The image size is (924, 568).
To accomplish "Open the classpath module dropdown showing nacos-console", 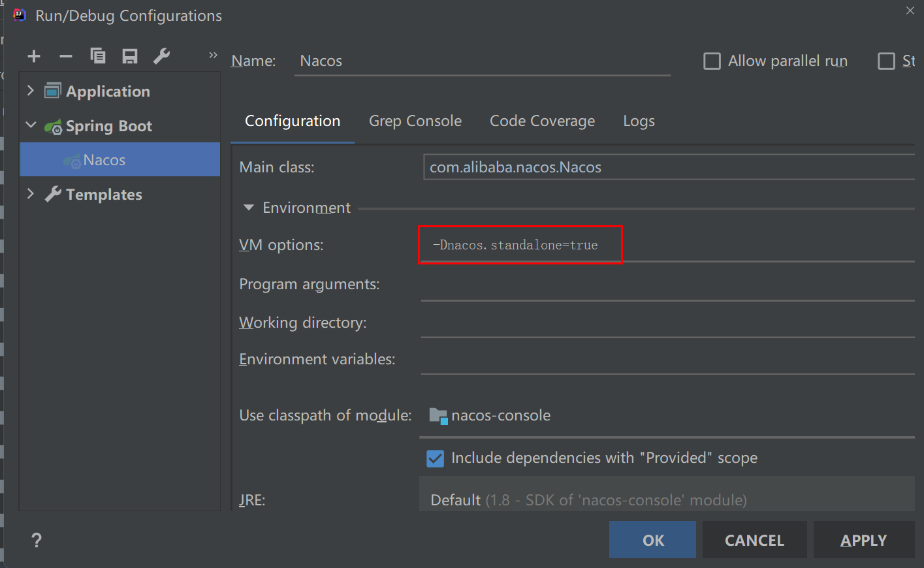I will pyautogui.click(x=667, y=416).
